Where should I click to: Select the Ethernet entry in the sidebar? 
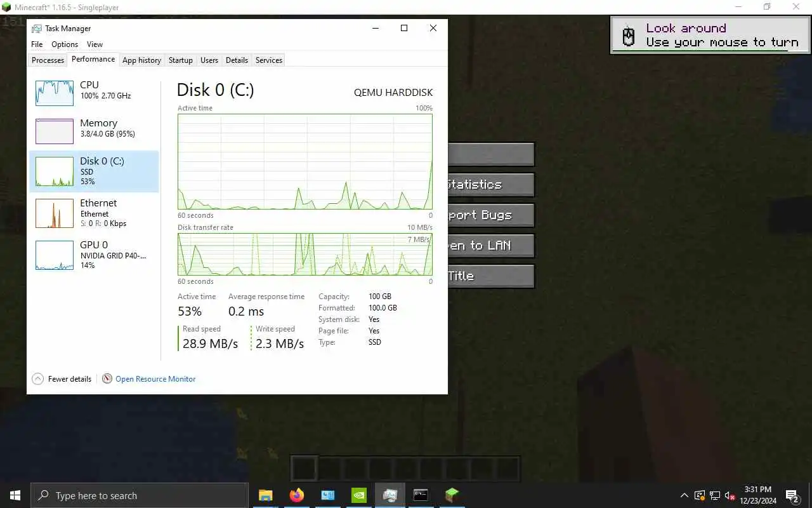pyautogui.click(x=94, y=213)
